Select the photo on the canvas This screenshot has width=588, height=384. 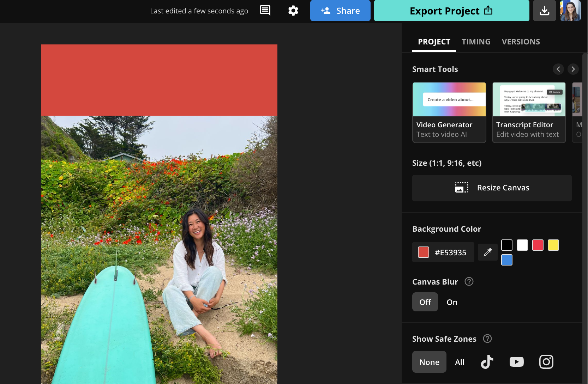pos(159,250)
